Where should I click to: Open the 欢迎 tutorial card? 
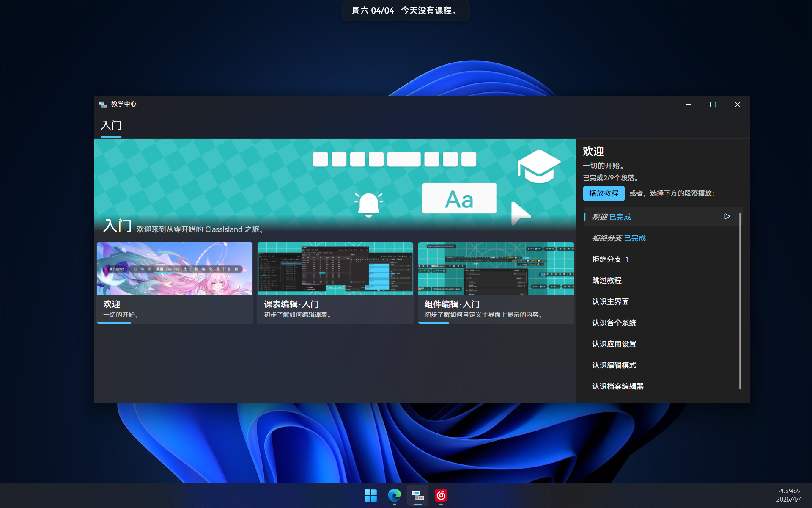coord(174,283)
